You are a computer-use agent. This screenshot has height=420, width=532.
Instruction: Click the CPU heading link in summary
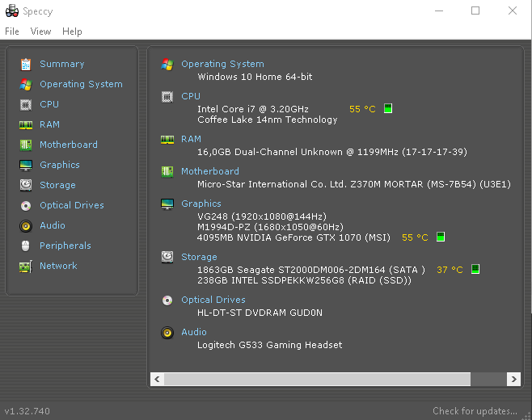pyautogui.click(x=191, y=96)
